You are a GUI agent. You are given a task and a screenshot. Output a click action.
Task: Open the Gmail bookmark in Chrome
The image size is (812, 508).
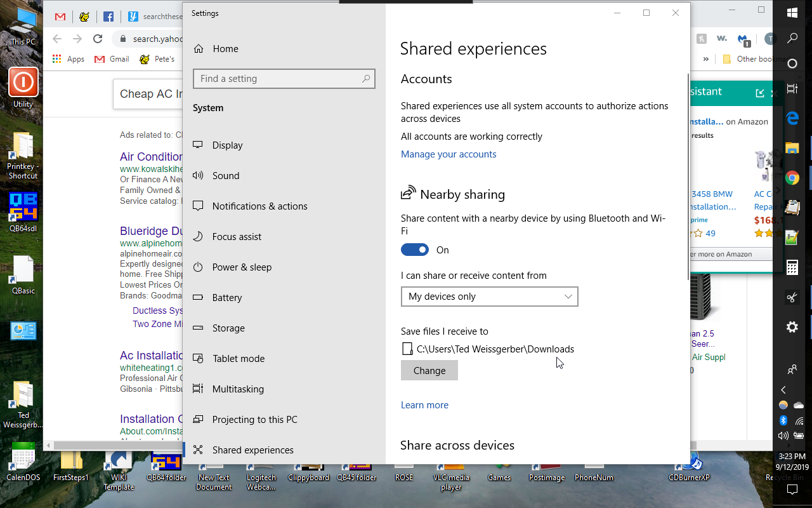tap(112, 59)
